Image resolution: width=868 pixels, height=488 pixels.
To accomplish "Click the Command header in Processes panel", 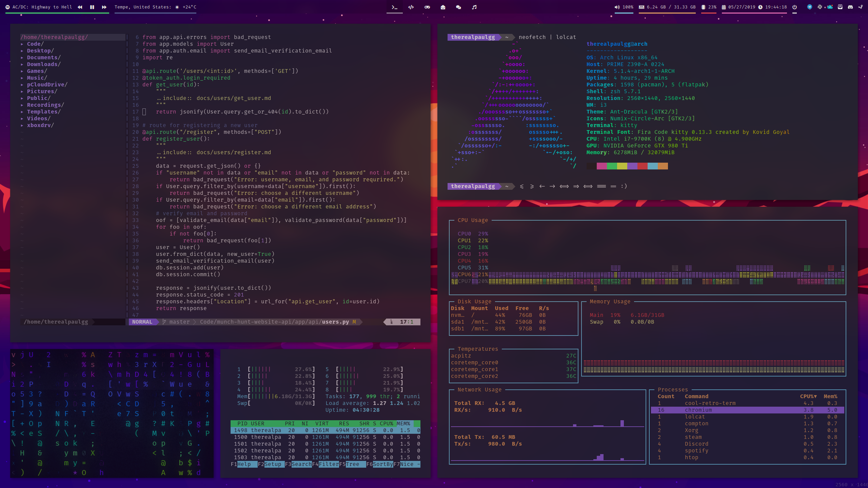I will [x=696, y=396].
